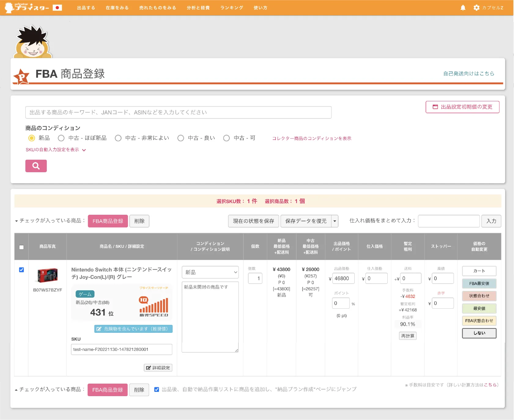Click 入力 button for bulk purchase price
This screenshot has height=420, width=514.
[x=491, y=221]
